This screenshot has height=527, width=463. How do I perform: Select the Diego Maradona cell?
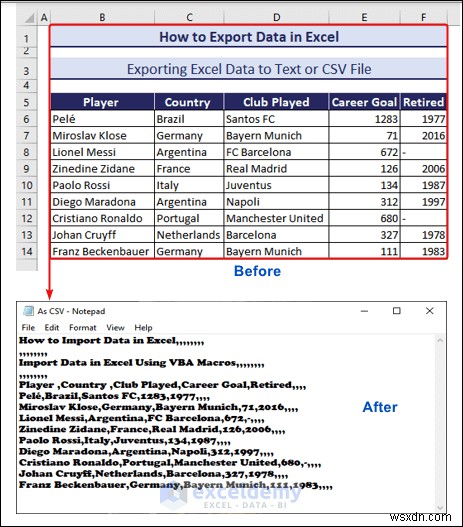(102, 202)
